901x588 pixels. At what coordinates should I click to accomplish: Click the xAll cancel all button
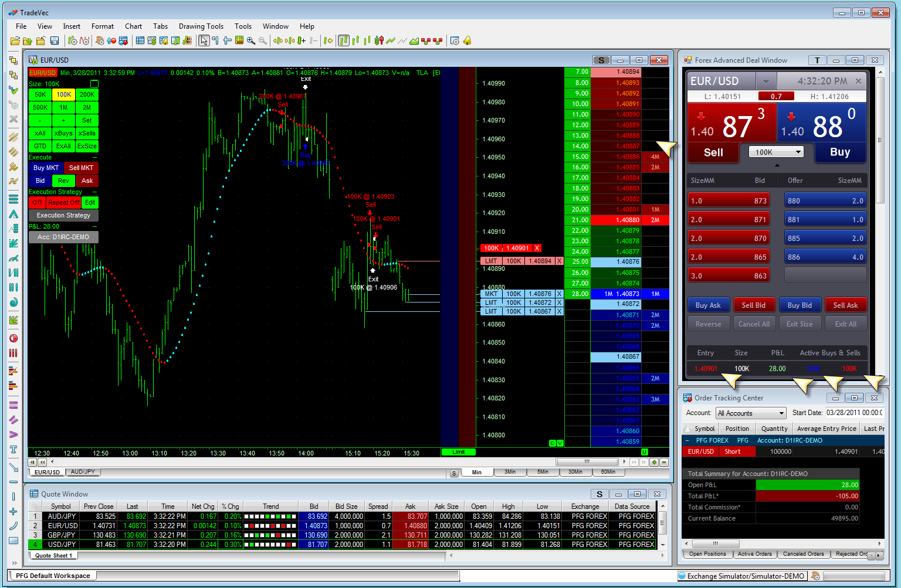coord(40,133)
